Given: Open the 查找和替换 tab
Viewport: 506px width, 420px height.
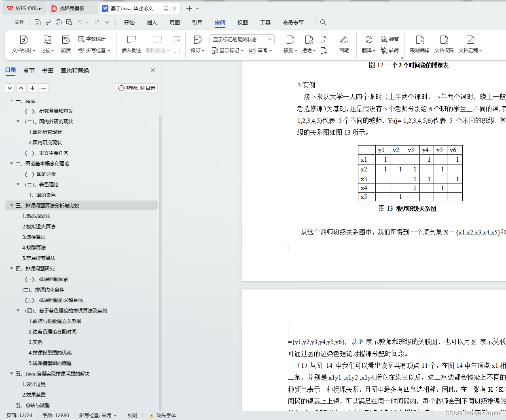Looking at the screenshot, I should 75,70.
